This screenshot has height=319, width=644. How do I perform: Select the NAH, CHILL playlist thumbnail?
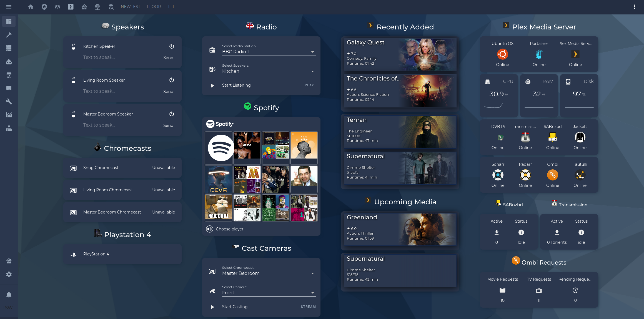coord(219,208)
